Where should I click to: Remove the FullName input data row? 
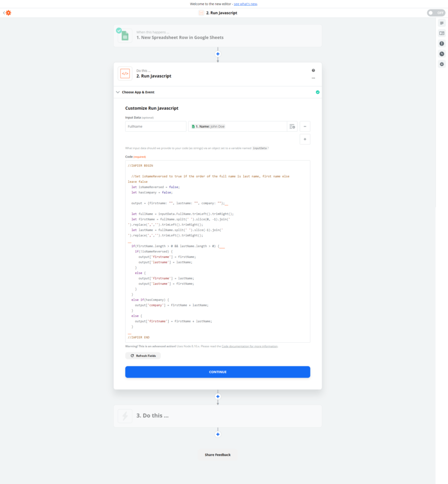pyautogui.click(x=305, y=127)
